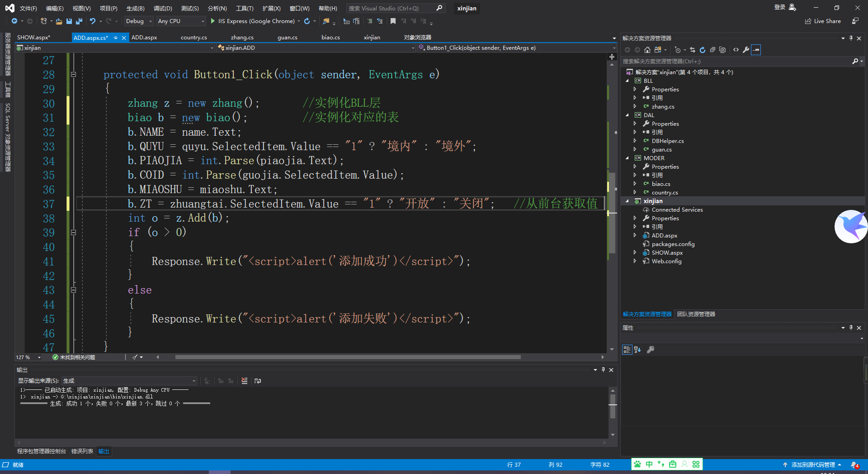868x474 pixels.
Task: Open 程序包管理器控制台 panel tab
Action: point(42,451)
